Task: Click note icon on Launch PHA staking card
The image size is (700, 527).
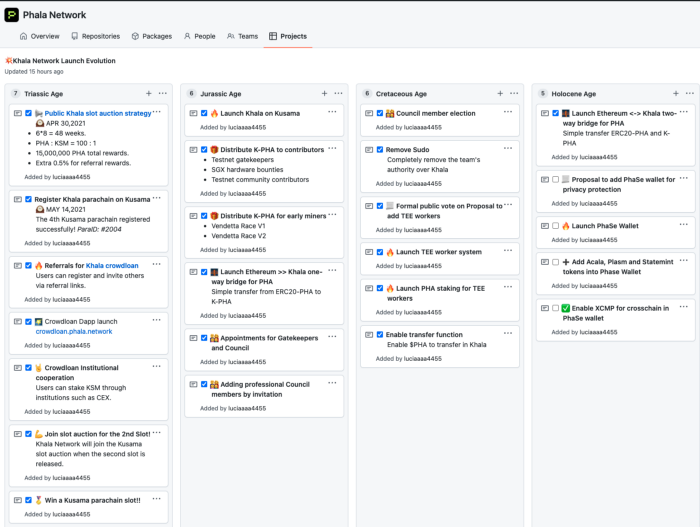Action: click(369, 289)
